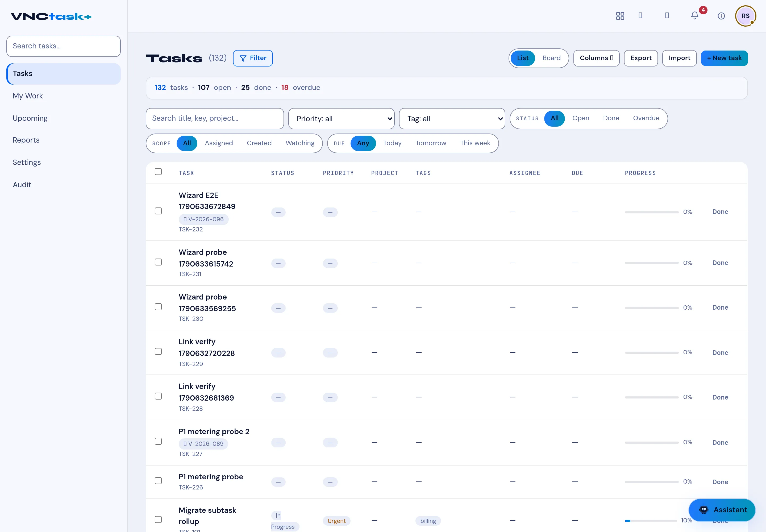Filter status by Open
This screenshot has height=532, width=766.
coord(581,118)
